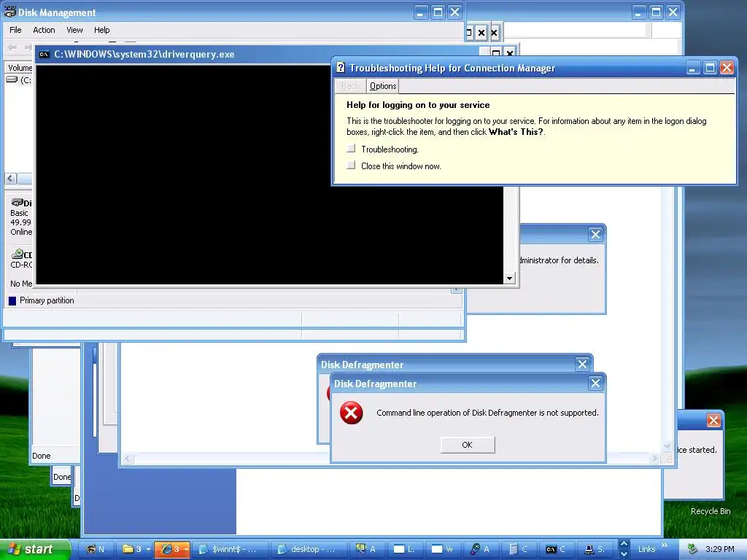Viewport: 747px width, 560px height.
Task: Switch to the command prompt taskbar button
Action: click(557, 549)
